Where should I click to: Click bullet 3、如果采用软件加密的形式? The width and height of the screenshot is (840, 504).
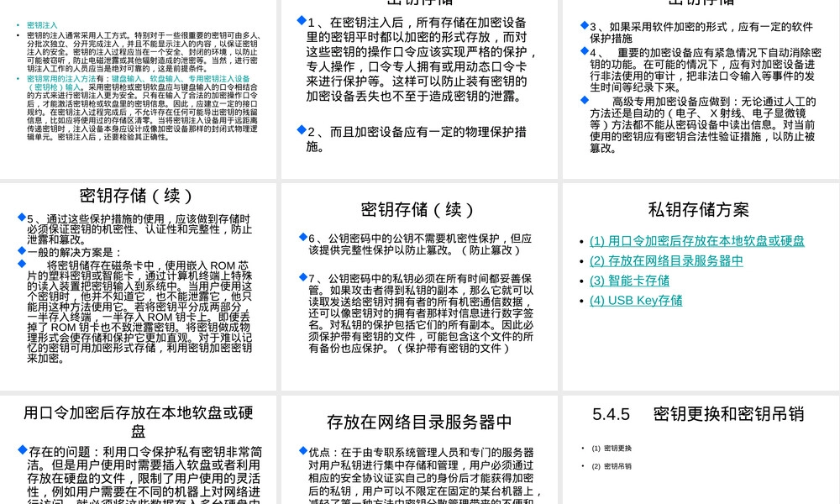point(701,33)
